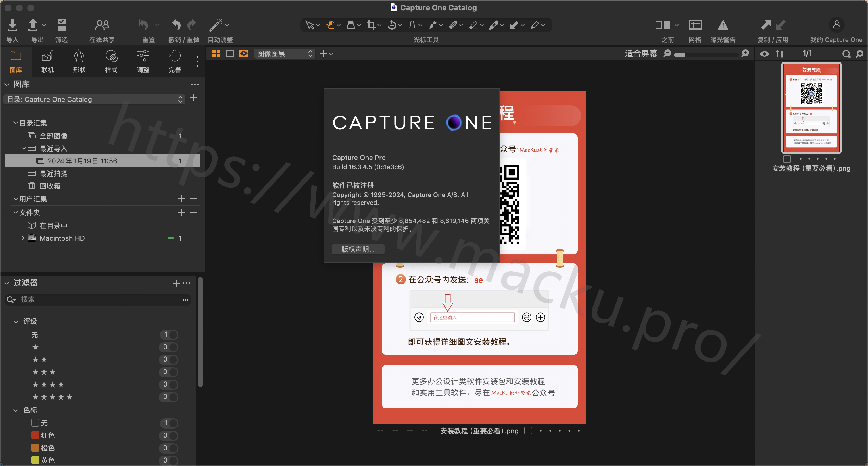The image size is (868, 466).
Task: Open My Capture One account
Action: click(x=836, y=25)
